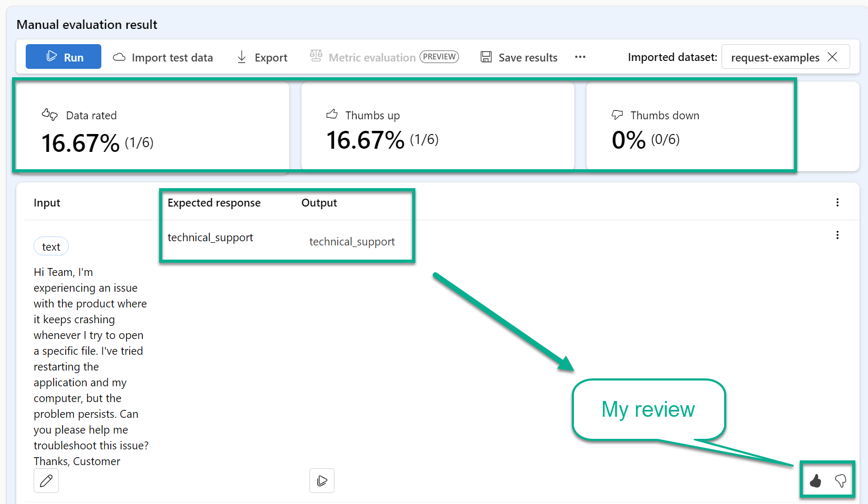
Task: Open the toolbar more options ellipsis
Action: 580,57
